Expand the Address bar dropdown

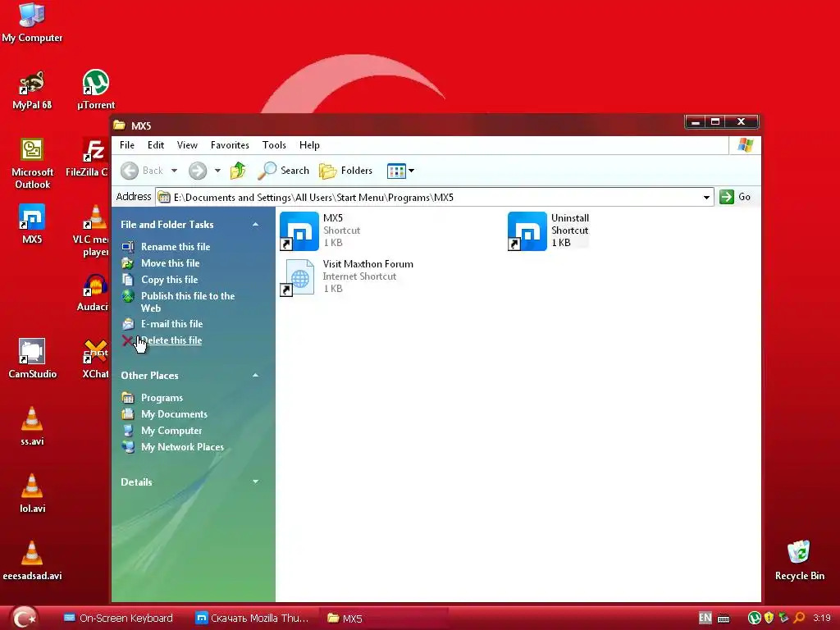tap(706, 197)
